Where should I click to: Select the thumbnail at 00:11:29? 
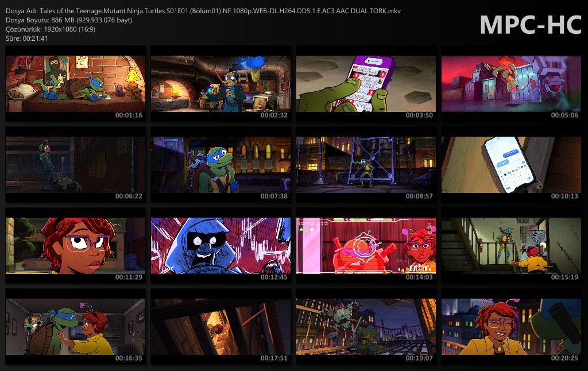75,246
